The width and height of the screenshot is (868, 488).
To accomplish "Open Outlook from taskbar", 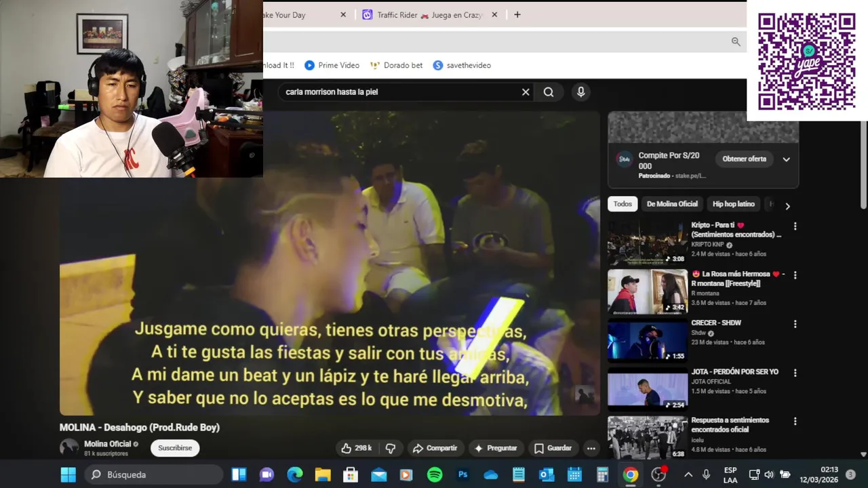I will pyautogui.click(x=547, y=474).
